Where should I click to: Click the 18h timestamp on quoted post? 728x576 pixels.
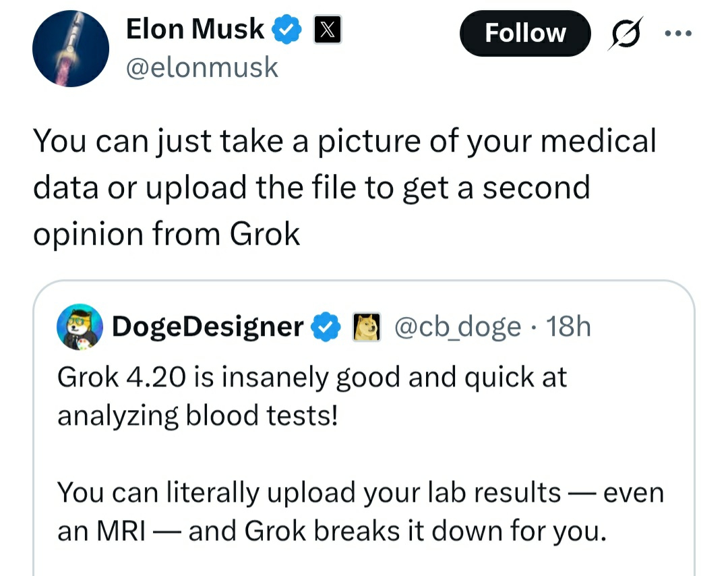[x=569, y=327]
